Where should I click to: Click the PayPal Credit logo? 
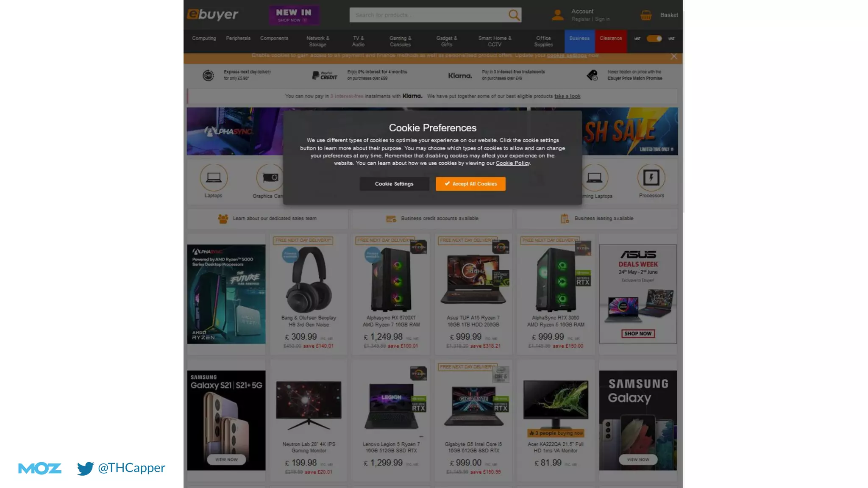point(325,75)
